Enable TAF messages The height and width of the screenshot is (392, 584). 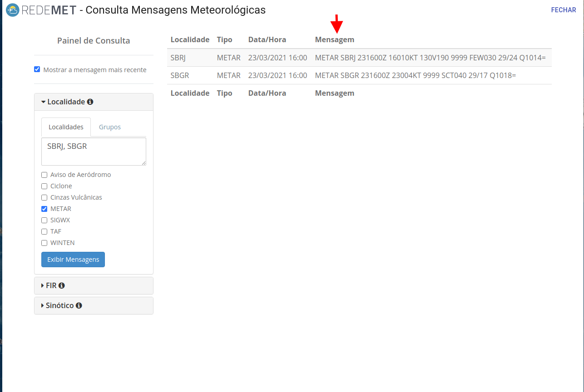pos(44,231)
